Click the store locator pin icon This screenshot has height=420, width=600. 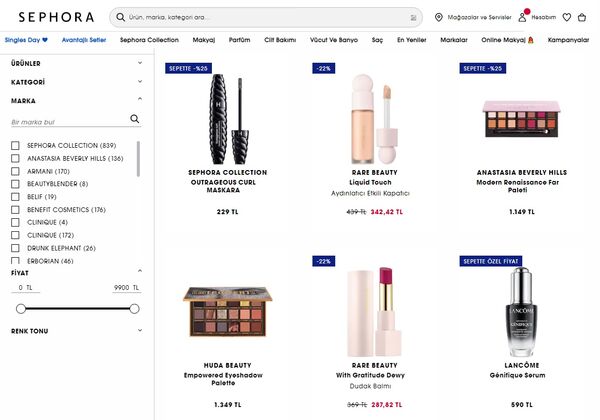click(439, 17)
